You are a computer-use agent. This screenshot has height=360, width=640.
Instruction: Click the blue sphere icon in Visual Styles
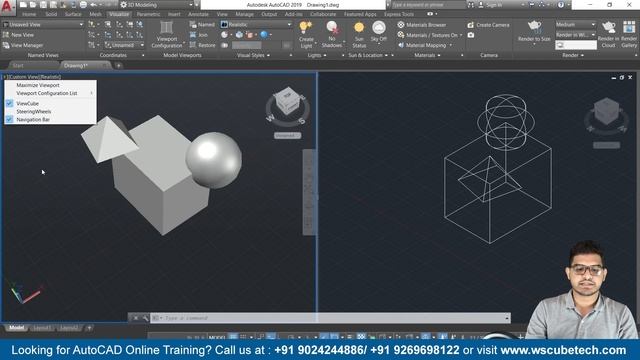point(264,35)
